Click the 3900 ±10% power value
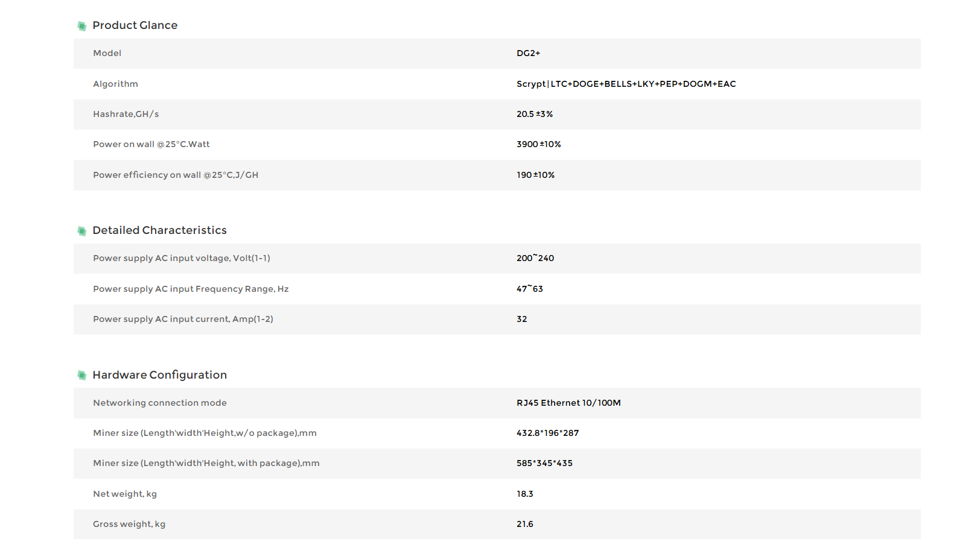 538,144
